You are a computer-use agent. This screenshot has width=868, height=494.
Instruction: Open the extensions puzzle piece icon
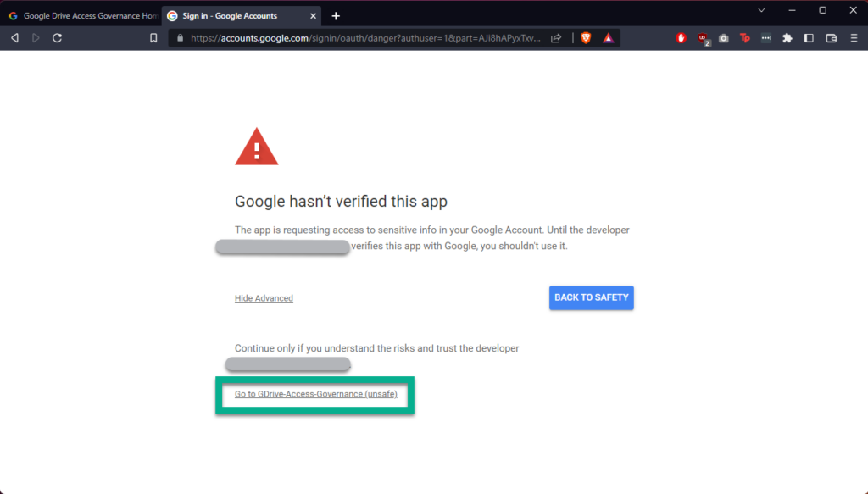click(787, 38)
